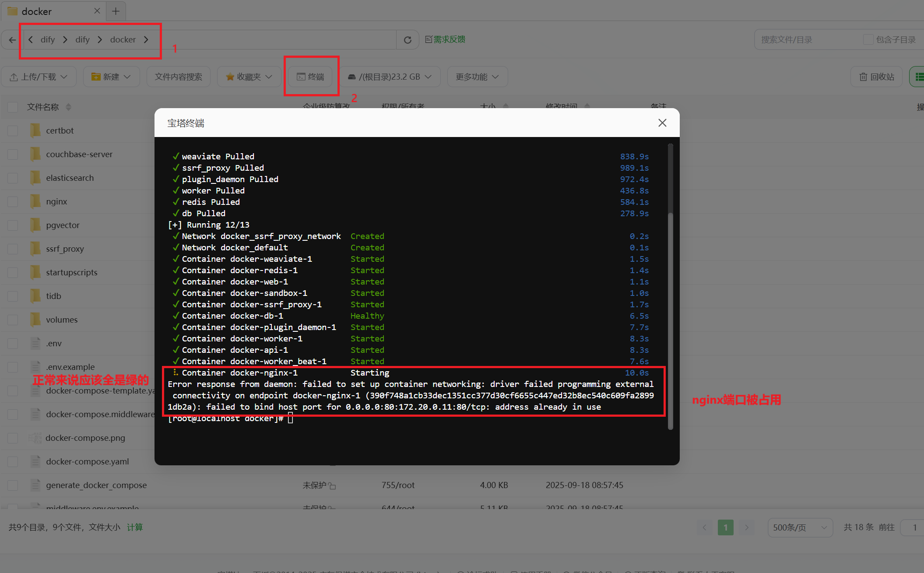Open the 新建 create-new menu

tap(111, 77)
